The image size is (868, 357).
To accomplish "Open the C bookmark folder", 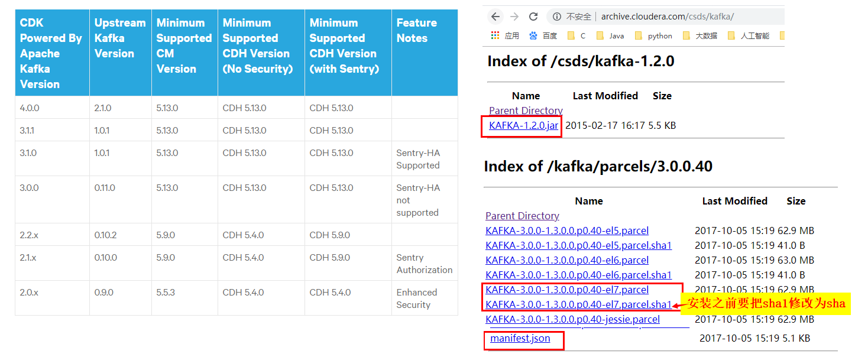I will point(576,35).
